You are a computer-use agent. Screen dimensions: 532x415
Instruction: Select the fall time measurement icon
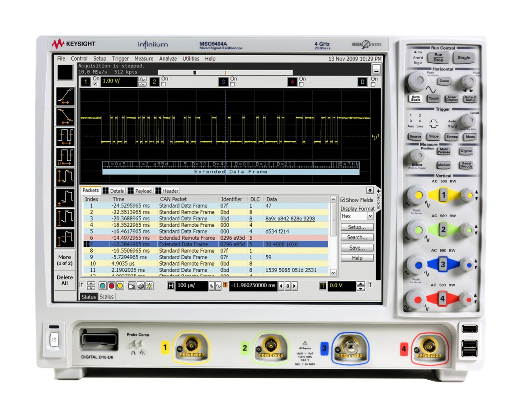(x=64, y=116)
